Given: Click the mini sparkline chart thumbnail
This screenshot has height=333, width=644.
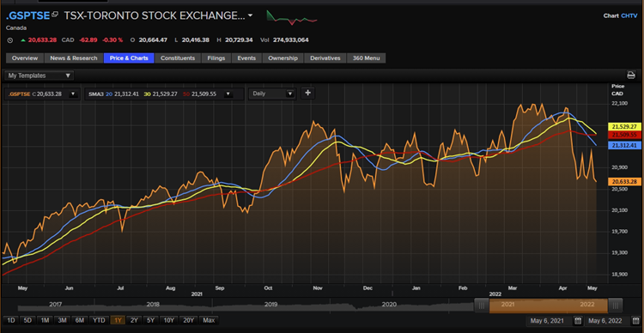Looking at the screenshot, I should pos(292,18).
